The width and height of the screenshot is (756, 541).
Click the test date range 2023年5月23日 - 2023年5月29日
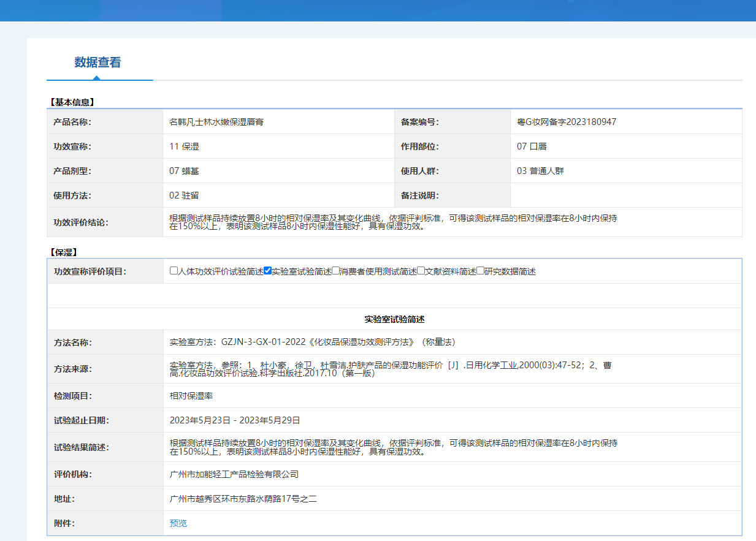click(235, 420)
